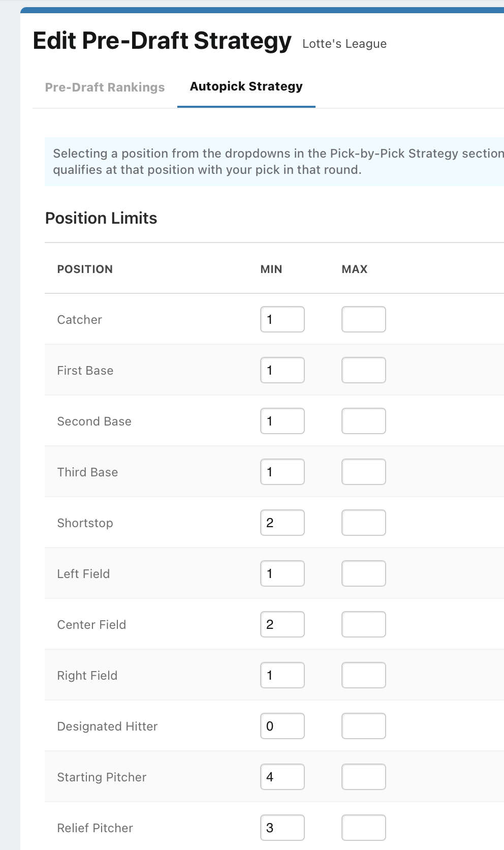Click the Relief Pitcher MIN field
Screen dimensions: 504x850
(x=282, y=828)
